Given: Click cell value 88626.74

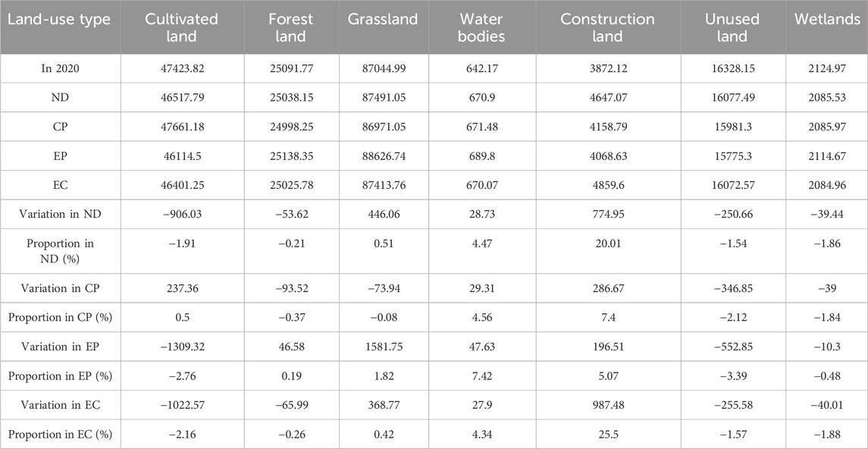Looking at the screenshot, I should coord(381,156).
